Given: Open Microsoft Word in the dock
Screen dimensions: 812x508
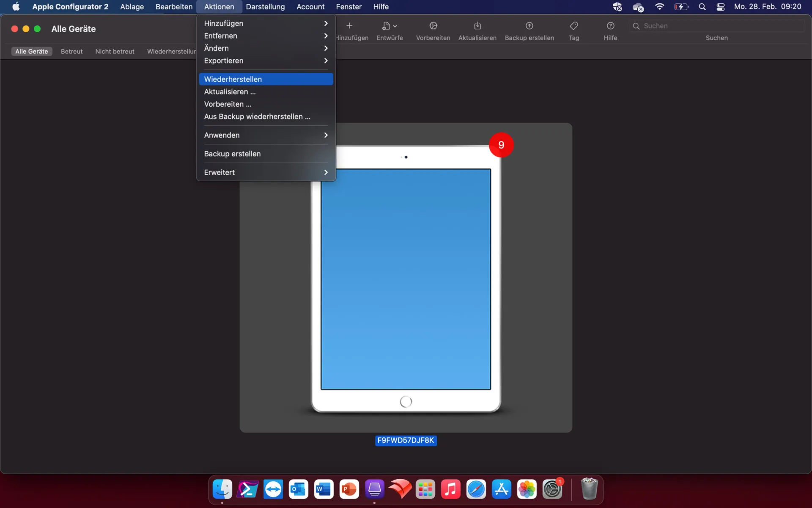Looking at the screenshot, I should 324,489.
